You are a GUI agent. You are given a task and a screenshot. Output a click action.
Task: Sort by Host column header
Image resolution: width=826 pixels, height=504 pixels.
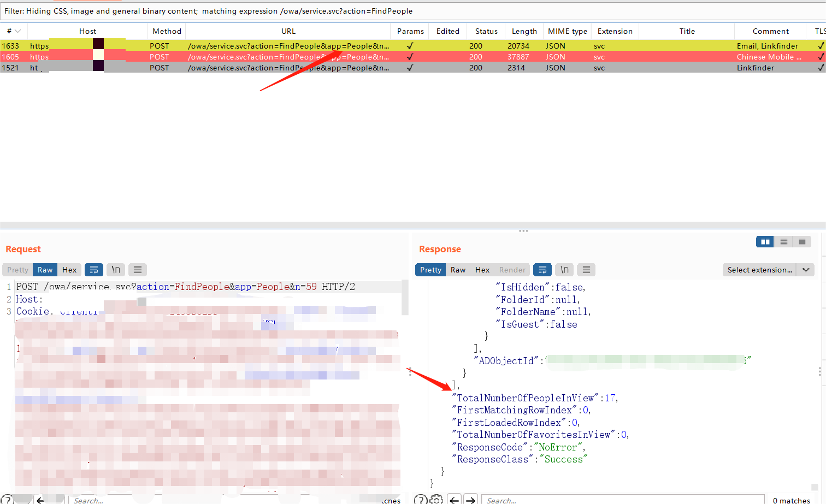tap(87, 31)
